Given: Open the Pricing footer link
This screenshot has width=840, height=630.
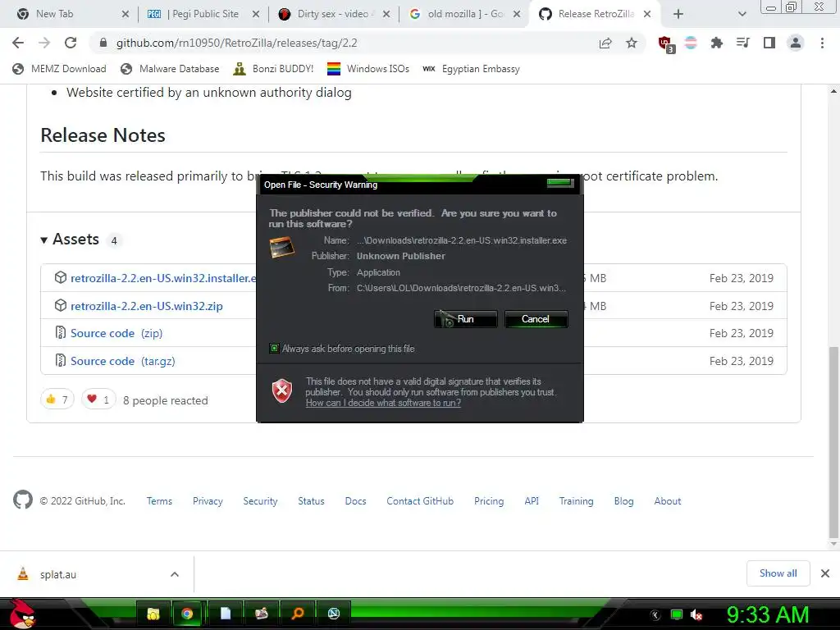Looking at the screenshot, I should click(x=489, y=501).
